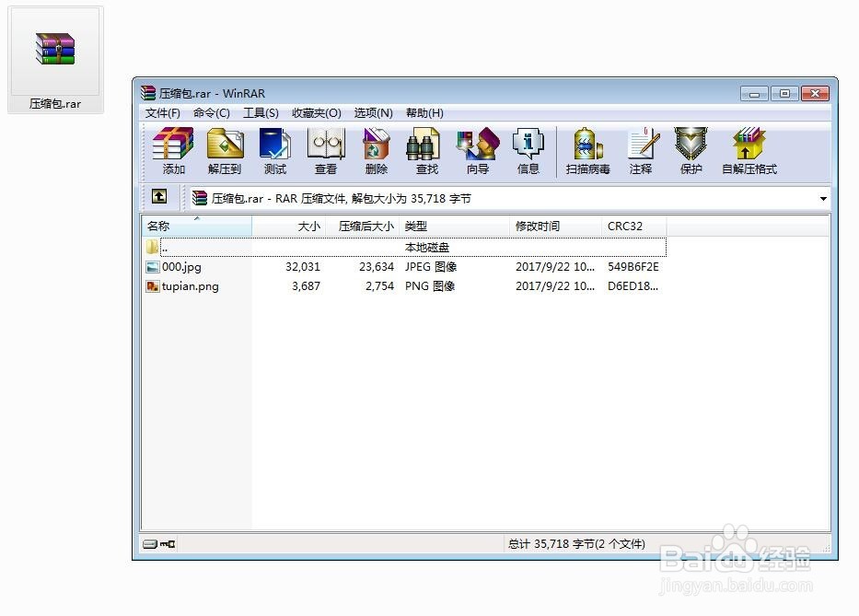Click the 扫描病毒 (Virus scan) icon
Image resolution: width=859 pixels, height=616 pixels.
(x=587, y=151)
